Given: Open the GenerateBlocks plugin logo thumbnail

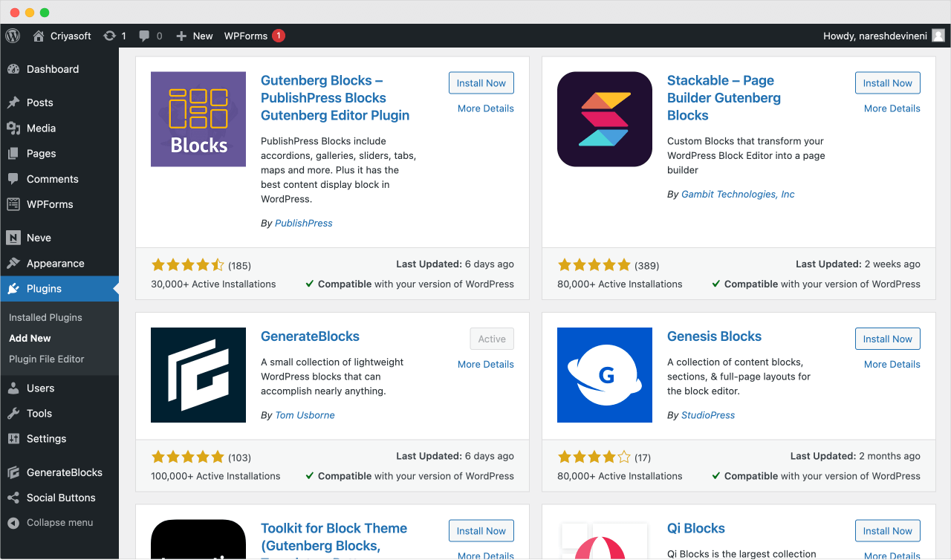Looking at the screenshot, I should tap(198, 375).
